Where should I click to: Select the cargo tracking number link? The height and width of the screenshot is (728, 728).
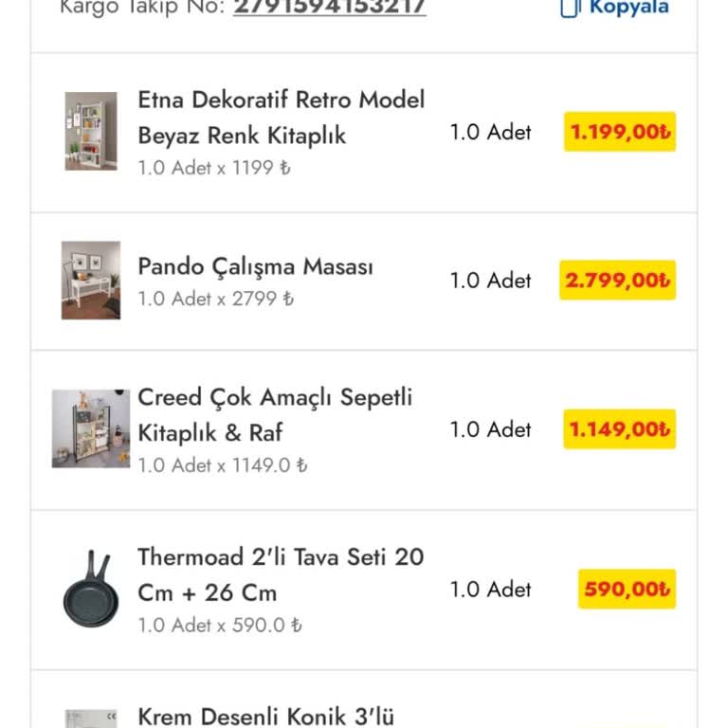(x=329, y=8)
